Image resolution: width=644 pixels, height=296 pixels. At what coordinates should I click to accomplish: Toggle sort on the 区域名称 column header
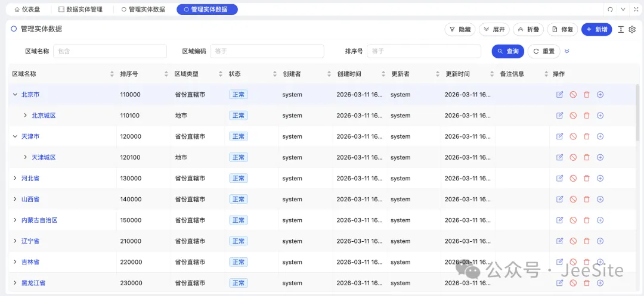click(x=112, y=74)
